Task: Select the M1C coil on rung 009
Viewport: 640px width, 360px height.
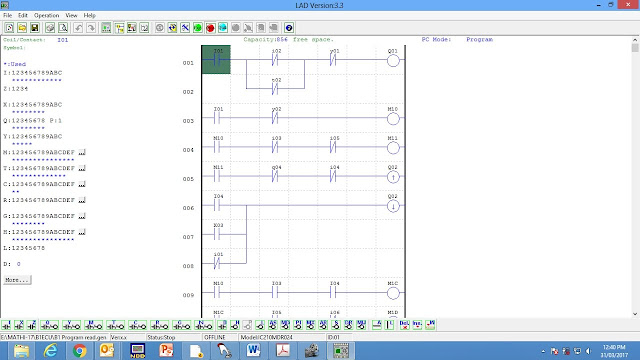Action: pos(393,293)
